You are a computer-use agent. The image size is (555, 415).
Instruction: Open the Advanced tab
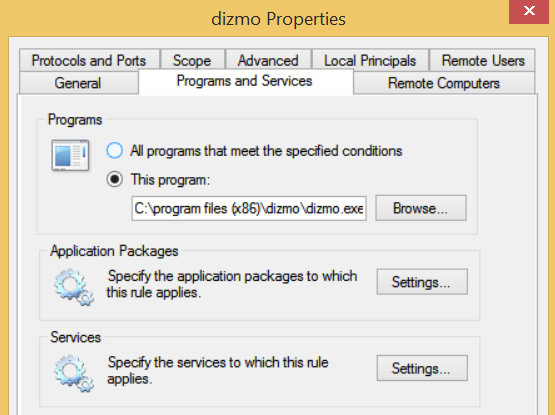coord(268,60)
